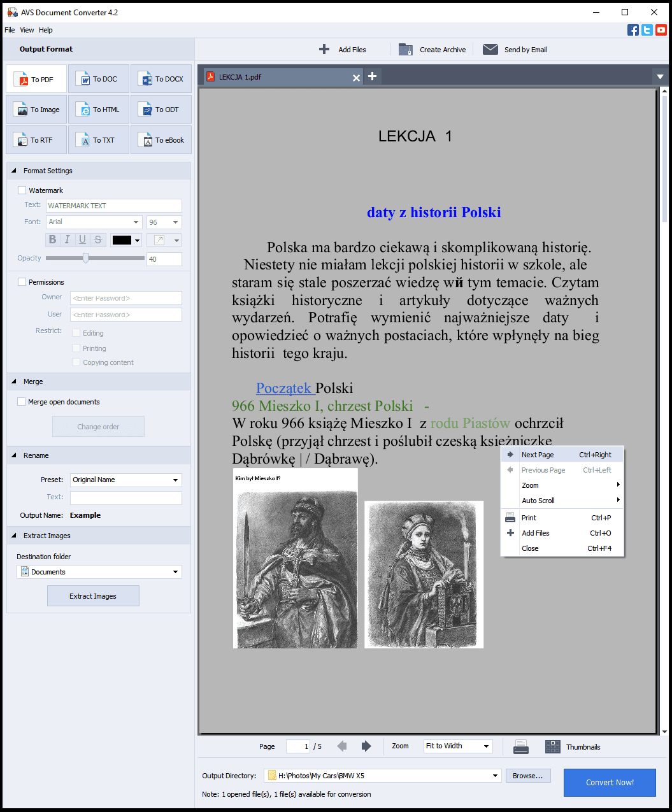Click the Add Files plus icon in toolbar
Viewport: 672px width, 812px height.
324,50
